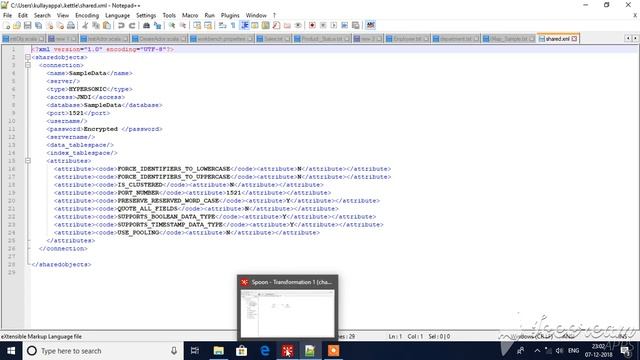
Task: Open the Function List panel icon
Action: [276, 25]
